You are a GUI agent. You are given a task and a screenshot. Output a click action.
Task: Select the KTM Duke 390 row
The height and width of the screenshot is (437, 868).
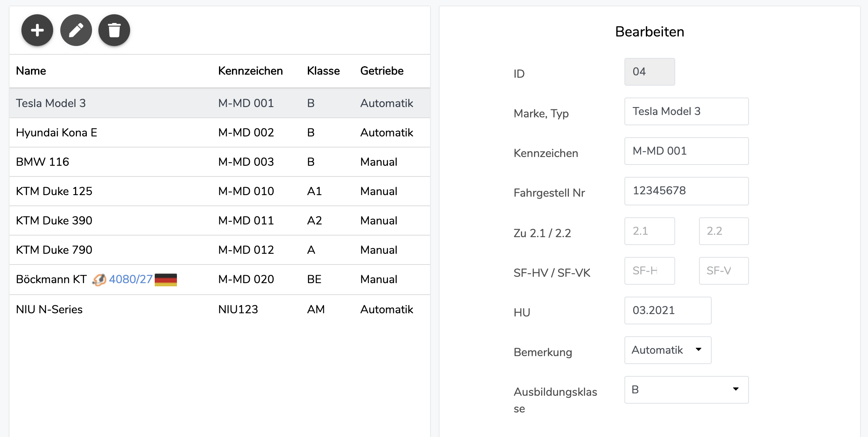[x=219, y=220]
